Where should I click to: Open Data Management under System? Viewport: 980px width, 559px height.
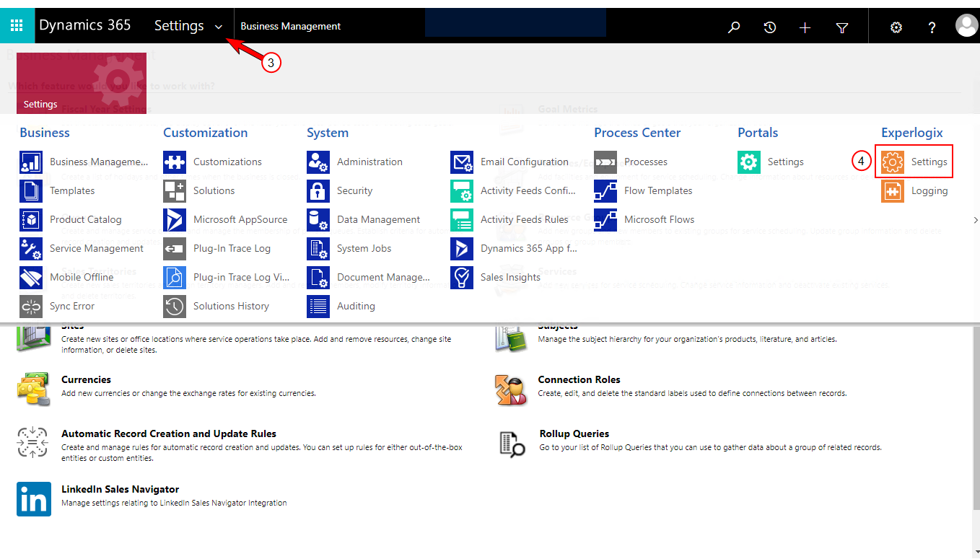coord(378,219)
